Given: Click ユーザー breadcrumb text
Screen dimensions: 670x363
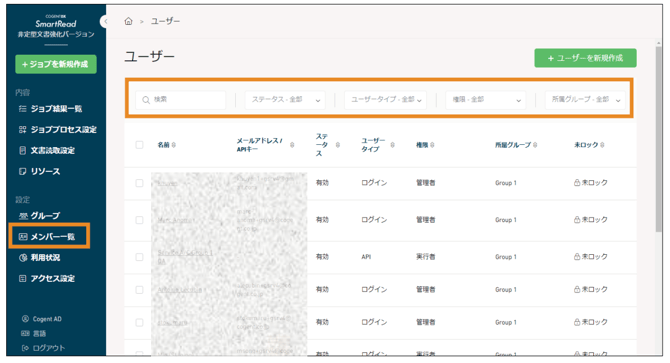Looking at the screenshot, I should 165,21.
